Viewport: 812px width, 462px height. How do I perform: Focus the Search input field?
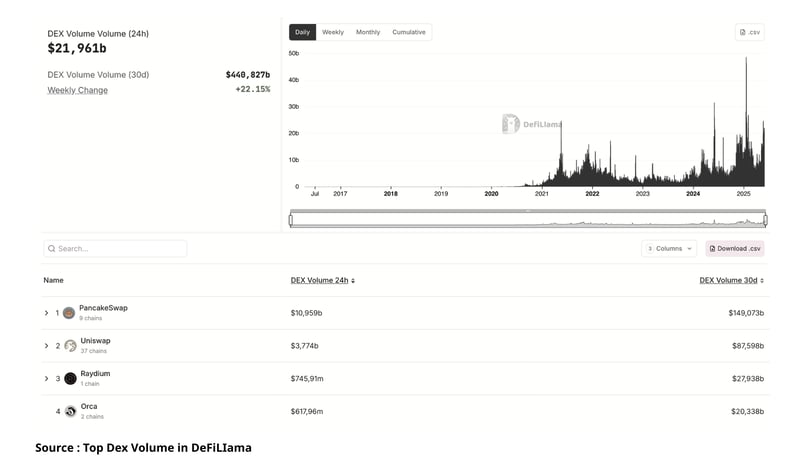coord(115,249)
